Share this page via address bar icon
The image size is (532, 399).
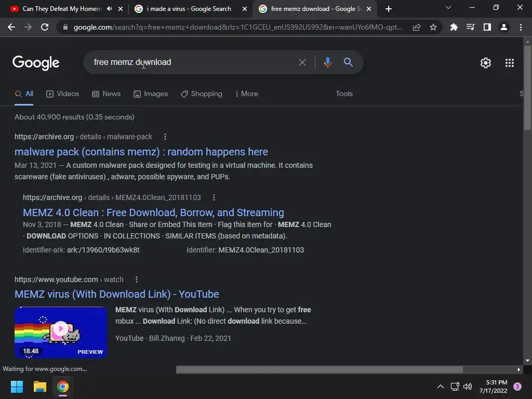tap(417, 27)
